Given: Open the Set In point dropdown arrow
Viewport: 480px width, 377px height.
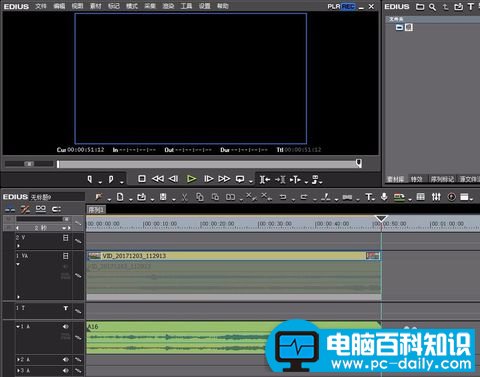Looking at the screenshot, I should (100, 182).
